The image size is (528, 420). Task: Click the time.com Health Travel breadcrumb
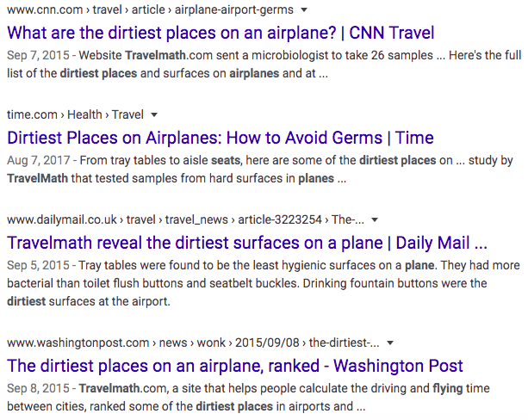click(x=75, y=114)
